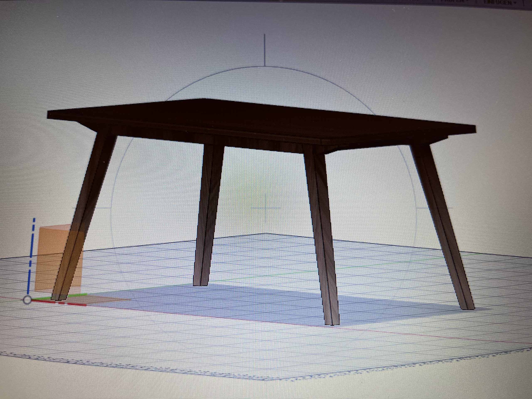This screenshot has height=399, width=532.
Task: Click the origin point circle
Action: [x=28, y=300]
